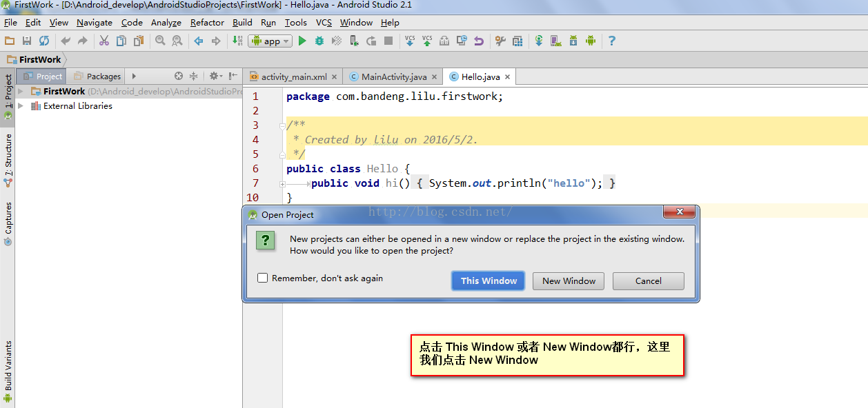Image resolution: width=868 pixels, height=408 pixels.
Task: Click the blue Help question mark icon
Action: [x=611, y=41]
